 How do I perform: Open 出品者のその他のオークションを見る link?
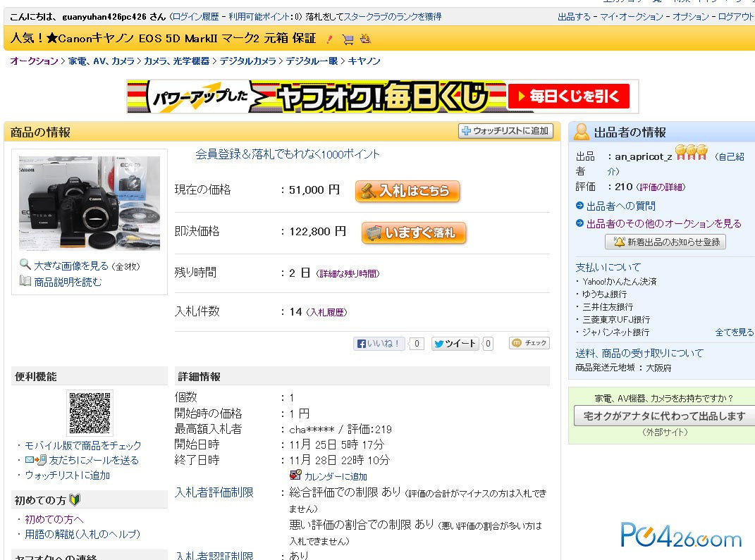tap(664, 223)
